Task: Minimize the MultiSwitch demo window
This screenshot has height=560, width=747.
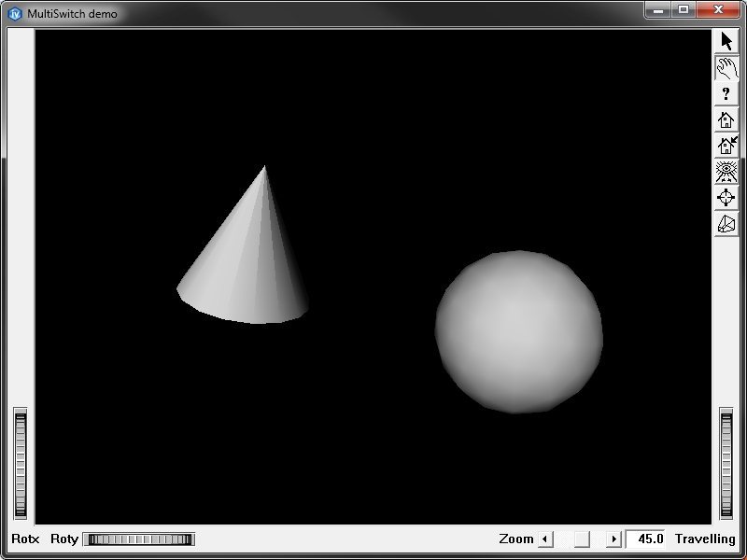Action: [x=658, y=9]
